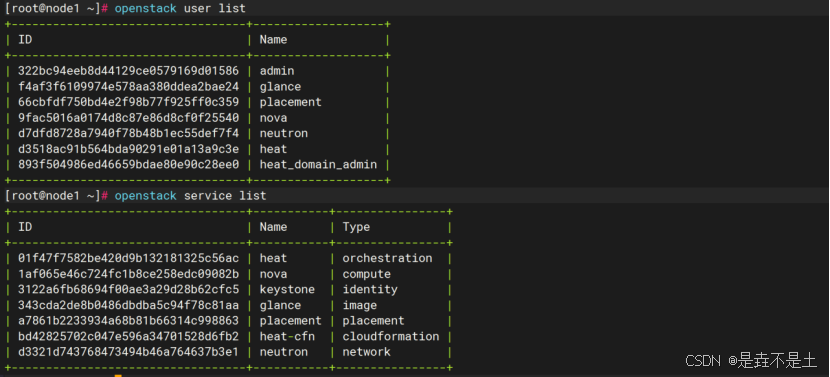Viewport: 830px width, 377px height.
Task: Click service ID 1af065e46c724fc1b8ce258edc09082b
Action: tap(128, 274)
